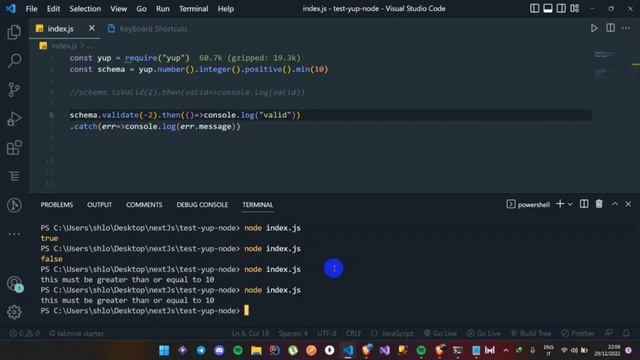Switch to the PROBLEMS panel tab
This screenshot has width=640, height=360.
pos(57,204)
